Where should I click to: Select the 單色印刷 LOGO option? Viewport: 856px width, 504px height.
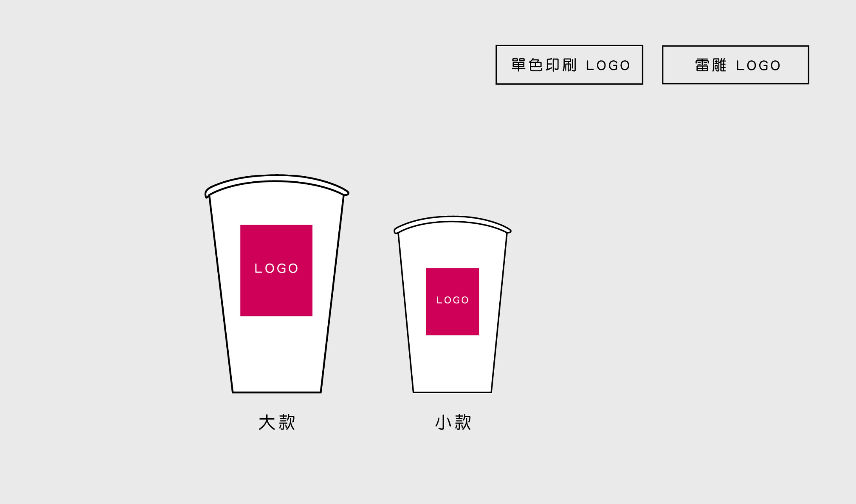tap(569, 65)
